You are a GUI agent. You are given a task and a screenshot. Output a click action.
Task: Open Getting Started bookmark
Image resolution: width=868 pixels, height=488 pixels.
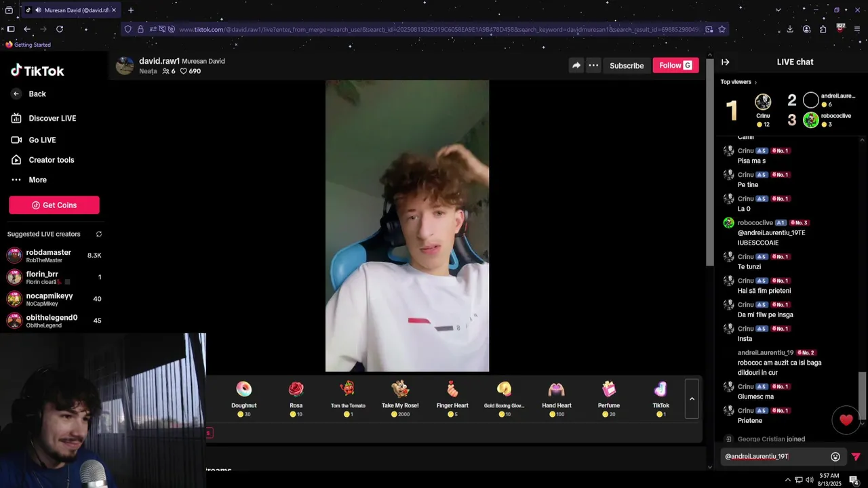click(28, 45)
